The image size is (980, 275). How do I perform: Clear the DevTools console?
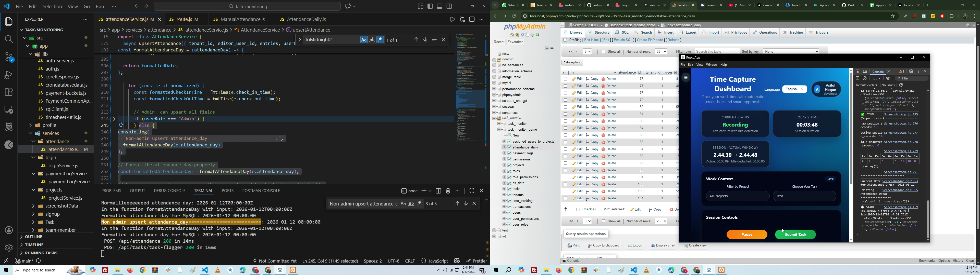(x=865, y=78)
